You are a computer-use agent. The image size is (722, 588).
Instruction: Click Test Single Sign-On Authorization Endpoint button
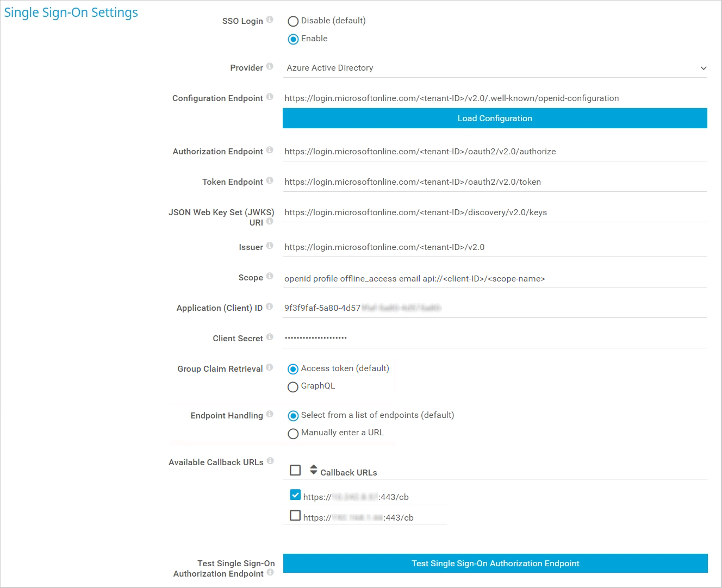495,564
